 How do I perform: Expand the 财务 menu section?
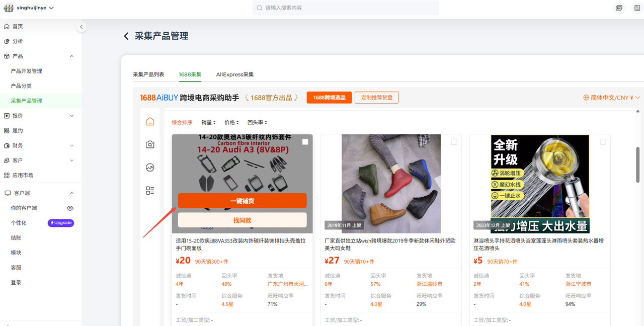(72, 145)
